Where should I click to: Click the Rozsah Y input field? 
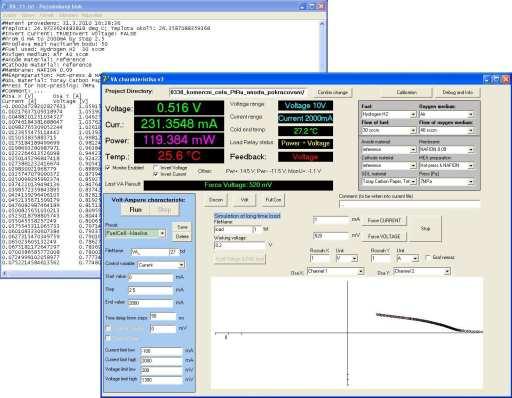381,258
